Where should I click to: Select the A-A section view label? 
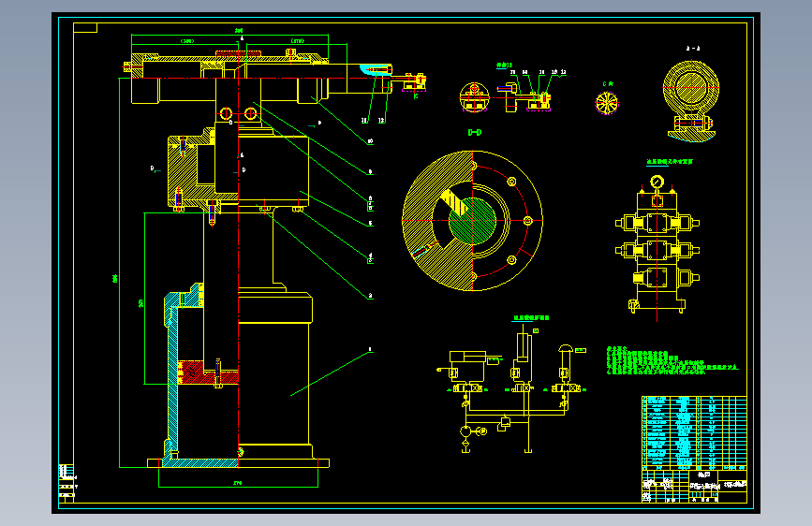point(693,48)
